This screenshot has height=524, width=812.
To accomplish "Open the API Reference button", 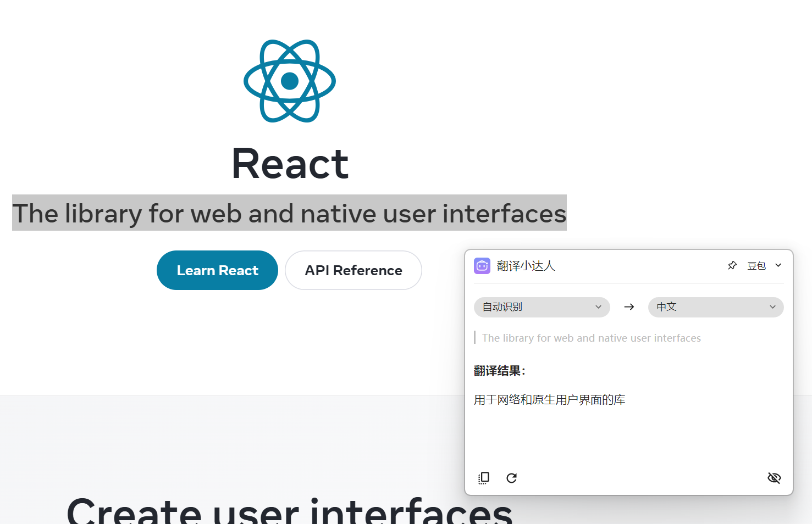I will (353, 270).
